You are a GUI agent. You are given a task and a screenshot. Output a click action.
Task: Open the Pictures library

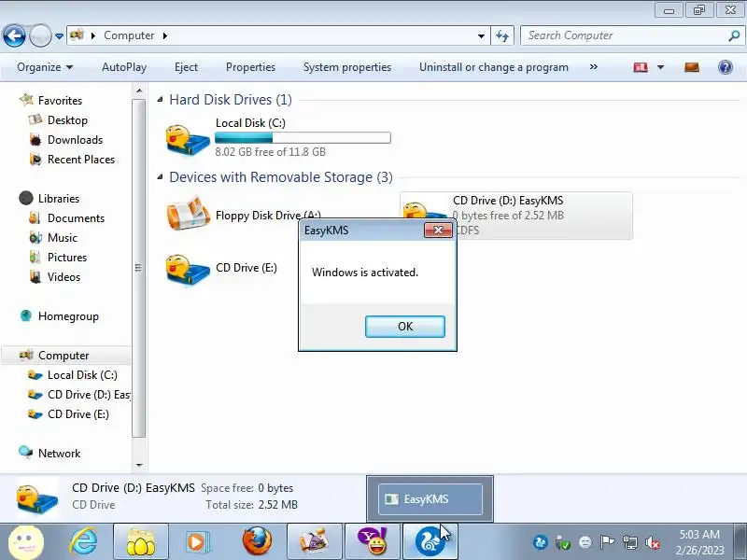(x=66, y=258)
